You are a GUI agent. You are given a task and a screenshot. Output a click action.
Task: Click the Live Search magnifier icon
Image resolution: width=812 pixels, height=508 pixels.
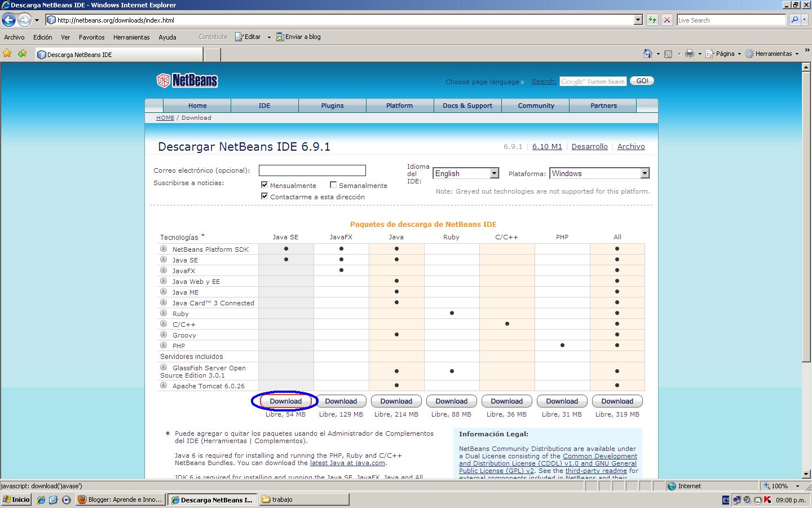(795, 20)
